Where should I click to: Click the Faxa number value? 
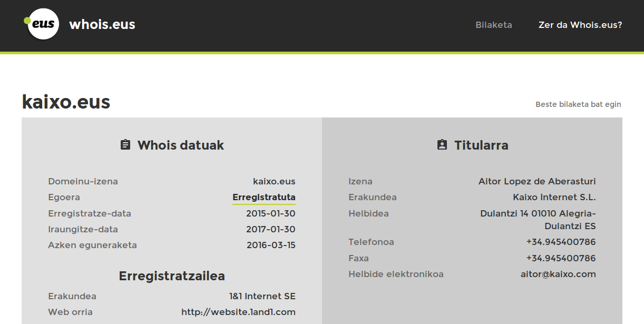pyautogui.click(x=561, y=258)
